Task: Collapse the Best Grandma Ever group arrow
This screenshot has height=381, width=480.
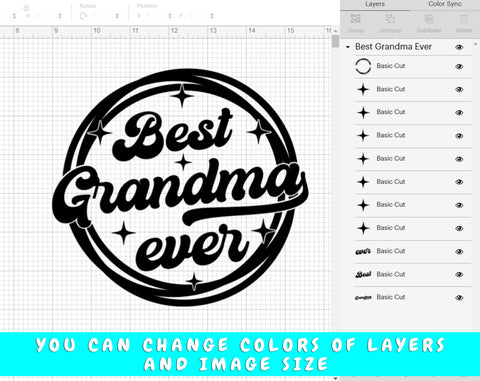Action: tap(348, 47)
